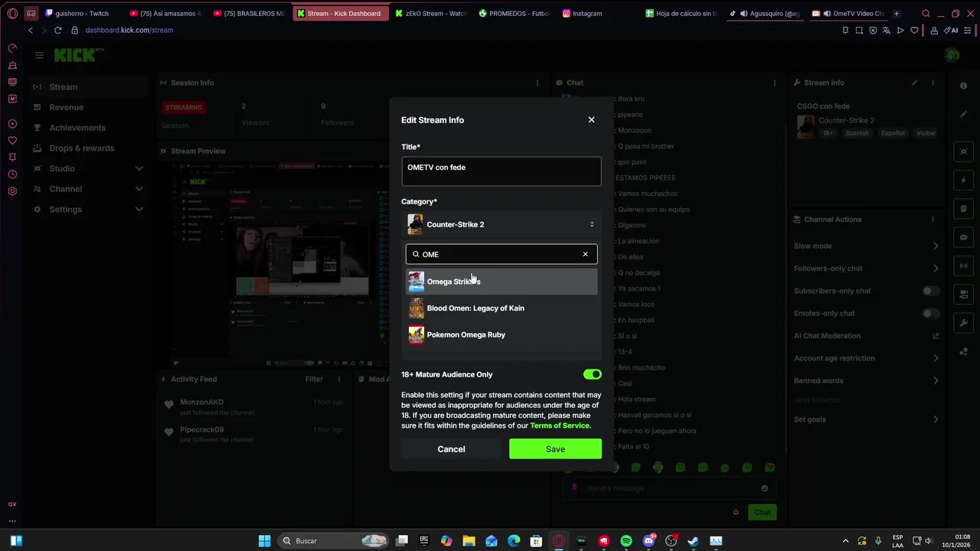Open File Explorer from taskbar
Screen dimensions: 980x551
click(x=469, y=540)
